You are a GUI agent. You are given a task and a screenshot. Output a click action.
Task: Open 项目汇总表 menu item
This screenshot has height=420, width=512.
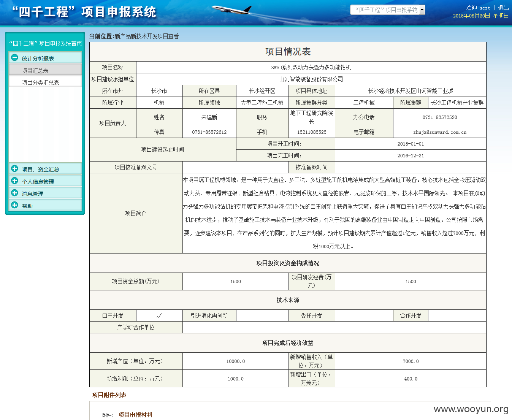pos(45,70)
